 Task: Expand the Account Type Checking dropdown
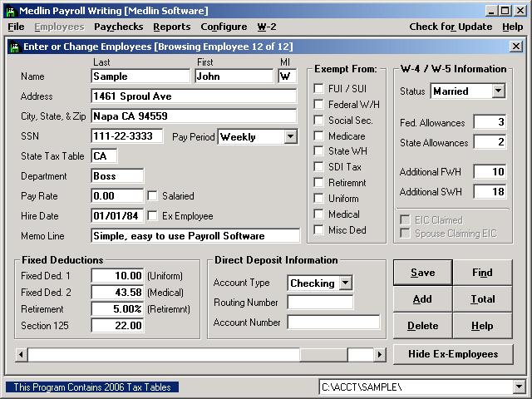[x=346, y=283]
